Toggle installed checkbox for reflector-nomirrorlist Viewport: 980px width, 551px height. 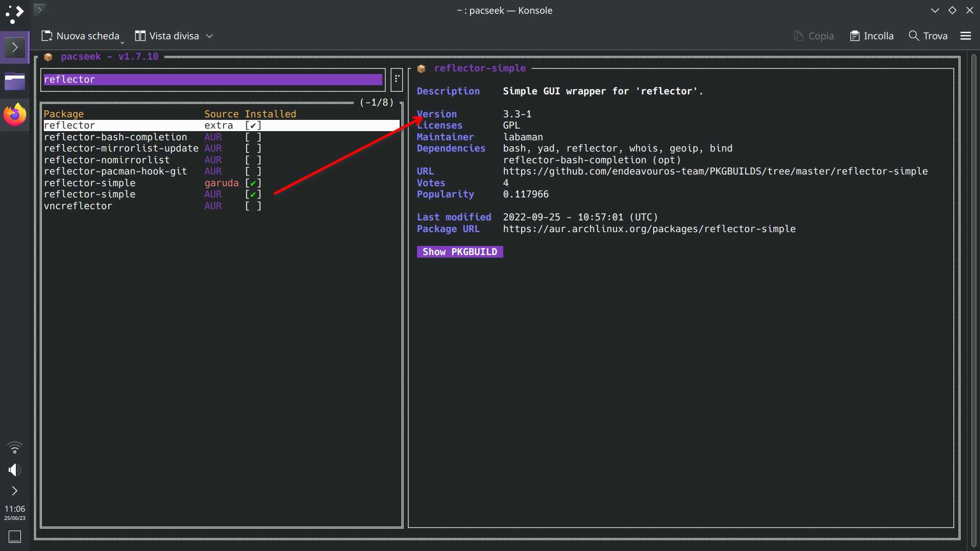[x=253, y=160]
